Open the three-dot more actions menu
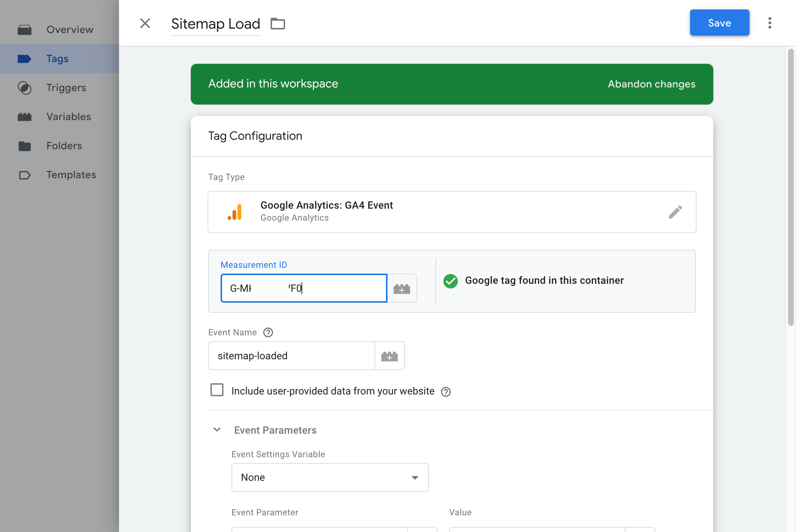The height and width of the screenshot is (532, 796). point(770,23)
